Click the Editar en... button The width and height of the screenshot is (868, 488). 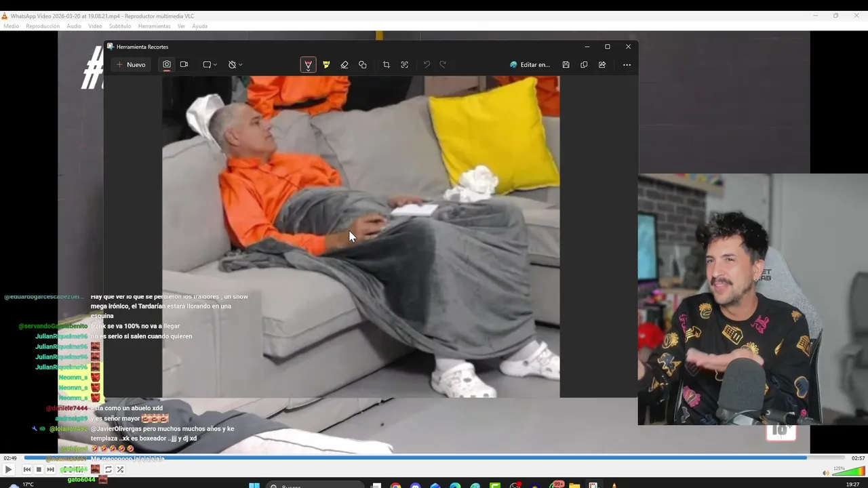[x=530, y=64]
